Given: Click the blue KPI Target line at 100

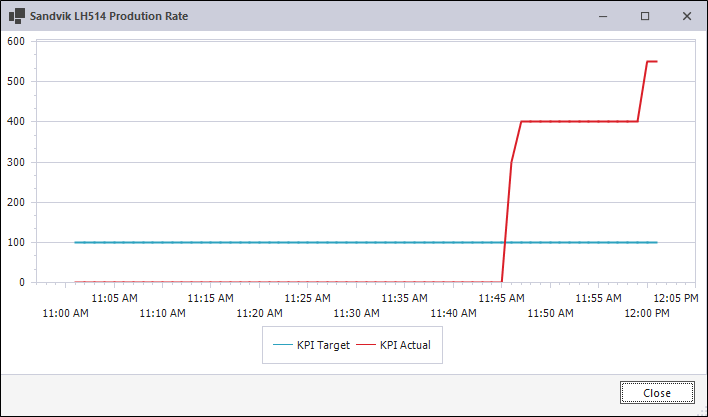Looking at the screenshot, I should coord(300,242).
